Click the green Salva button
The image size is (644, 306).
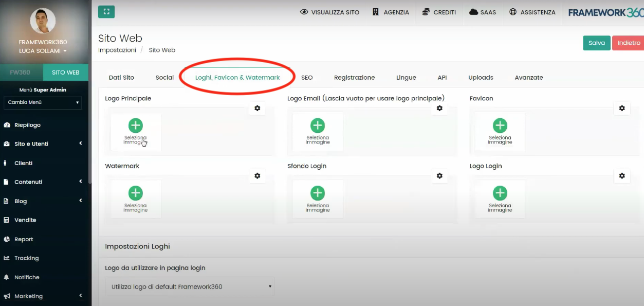pos(597,43)
